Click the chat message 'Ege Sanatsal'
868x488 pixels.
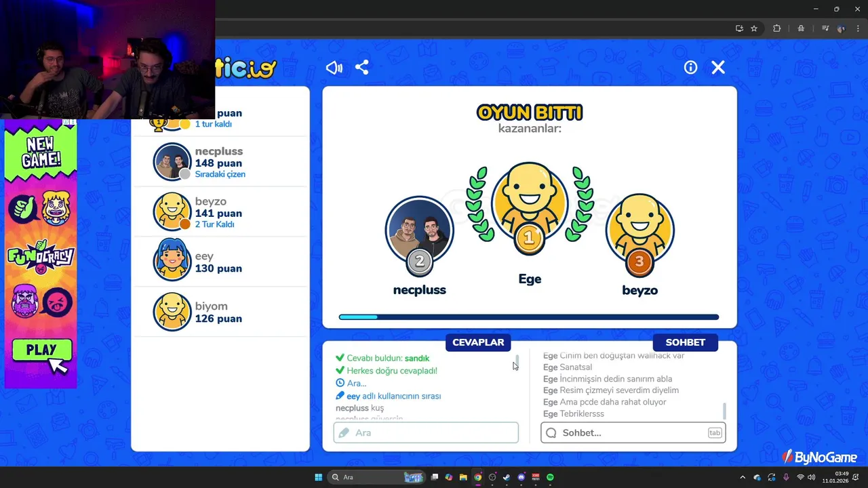568,367
